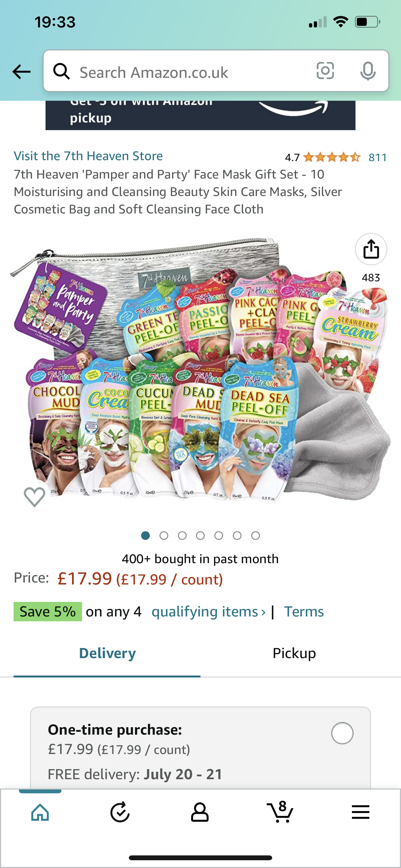
Task: Expand qualifying items chevron link
Action: (209, 612)
